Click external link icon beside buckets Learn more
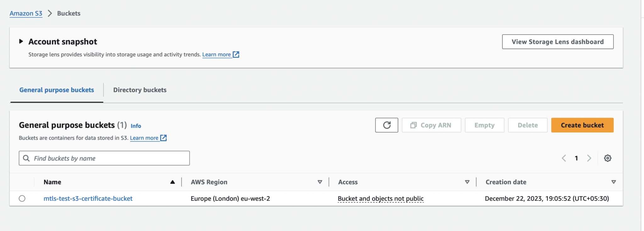Screen dimensions: 644x231 click(163, 138)
